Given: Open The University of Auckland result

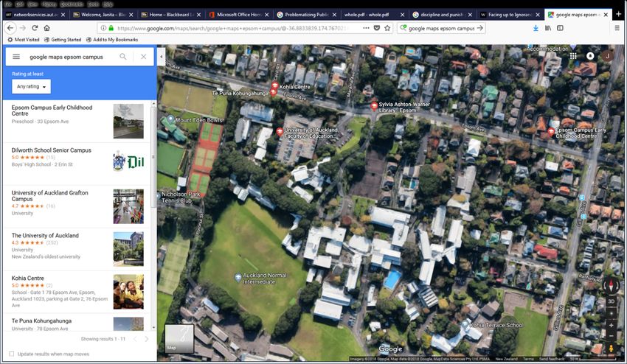Looking at the screenshot, I should [77, 249].
